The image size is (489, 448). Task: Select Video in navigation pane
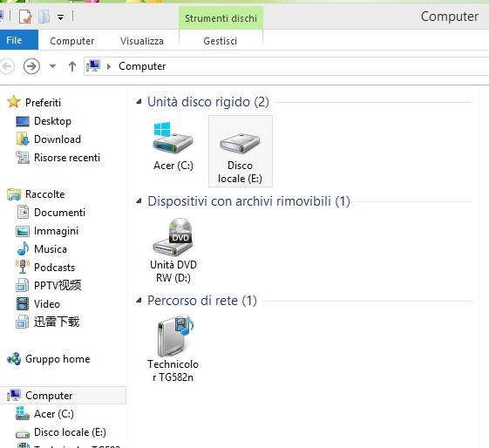coord(47,304)
